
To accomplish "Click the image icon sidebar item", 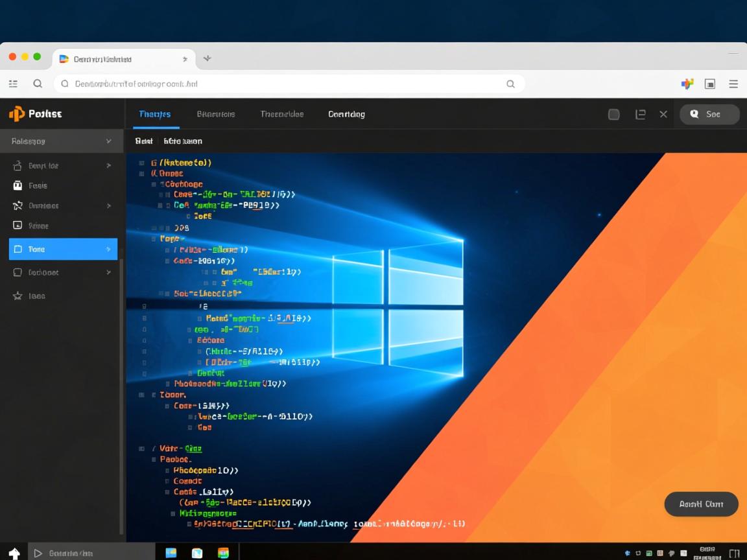I will click(x=18, y=226).
